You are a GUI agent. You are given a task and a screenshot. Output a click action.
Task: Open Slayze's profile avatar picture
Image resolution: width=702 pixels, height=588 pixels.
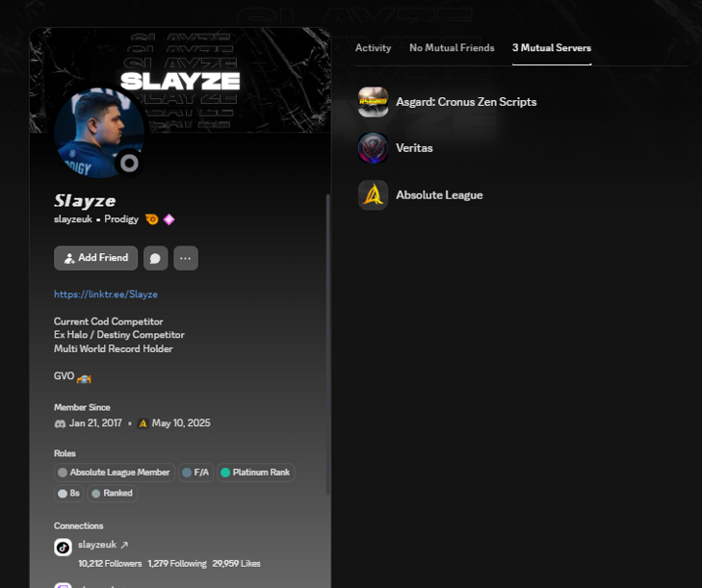[99, 133]
